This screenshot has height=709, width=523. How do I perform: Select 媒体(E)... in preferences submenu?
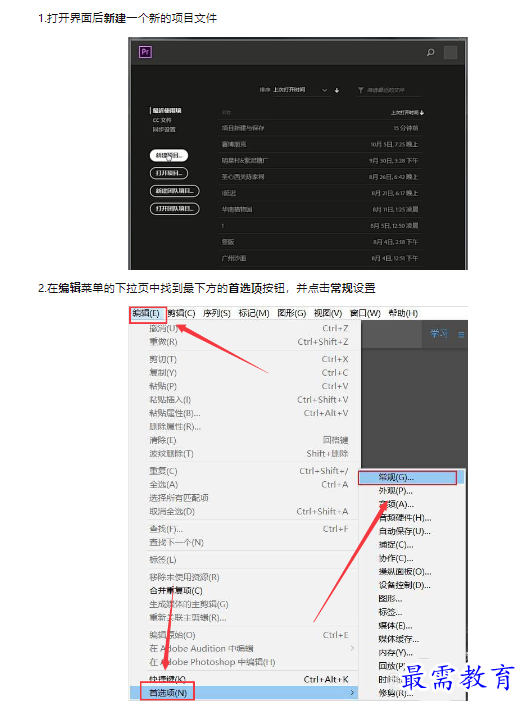(x=411, y=626)
